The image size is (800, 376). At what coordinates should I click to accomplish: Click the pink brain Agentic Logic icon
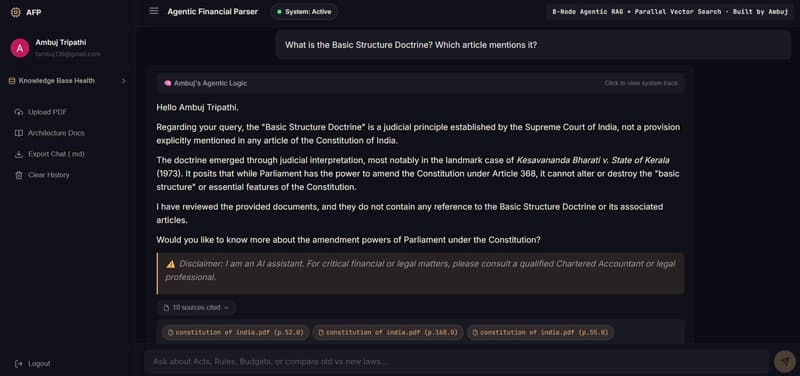pyautogui.click(x=167, y=83)
